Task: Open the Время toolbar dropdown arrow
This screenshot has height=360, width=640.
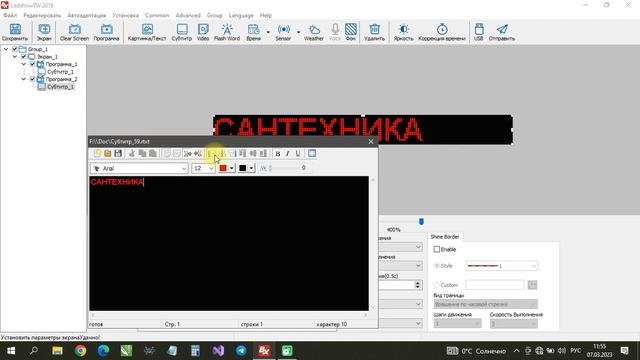Action: click(268, 32)
